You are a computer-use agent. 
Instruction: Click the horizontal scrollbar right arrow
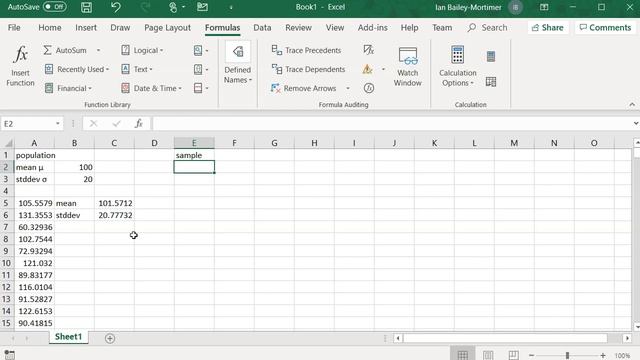coord(627,338)
